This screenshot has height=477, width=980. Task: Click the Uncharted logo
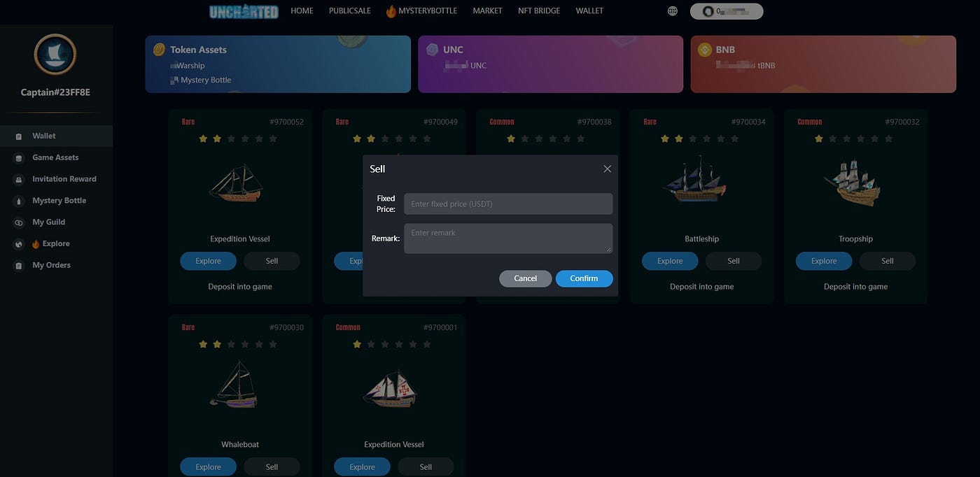244,11
